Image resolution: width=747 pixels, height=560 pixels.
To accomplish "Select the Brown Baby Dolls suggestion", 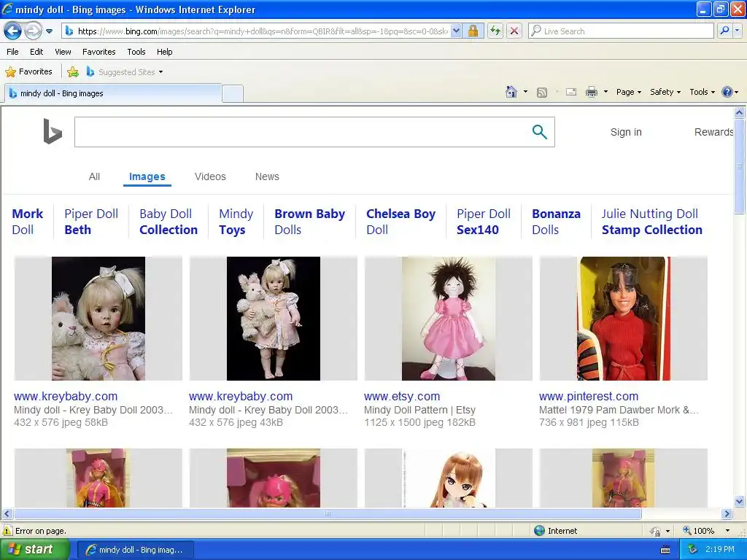I will [x=309, y=222].
